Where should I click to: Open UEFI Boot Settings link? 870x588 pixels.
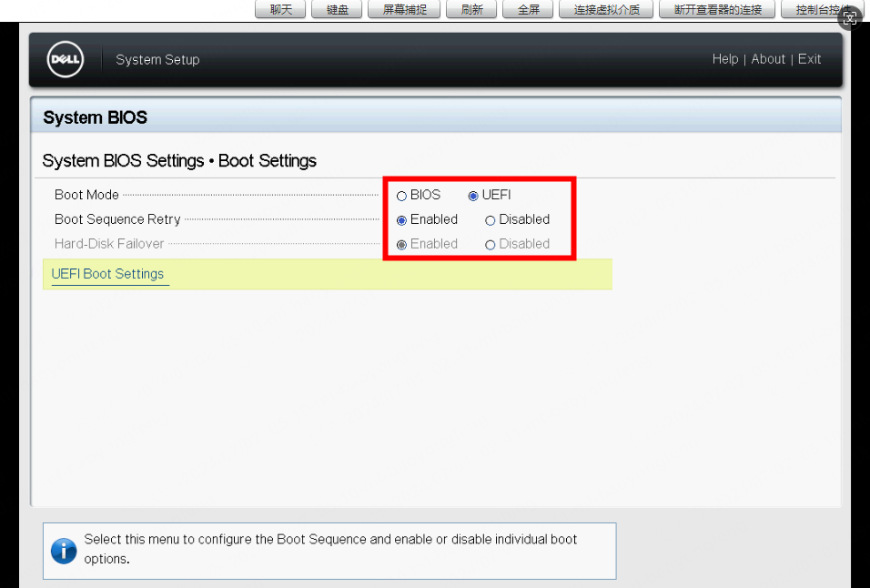click(107, 274)
